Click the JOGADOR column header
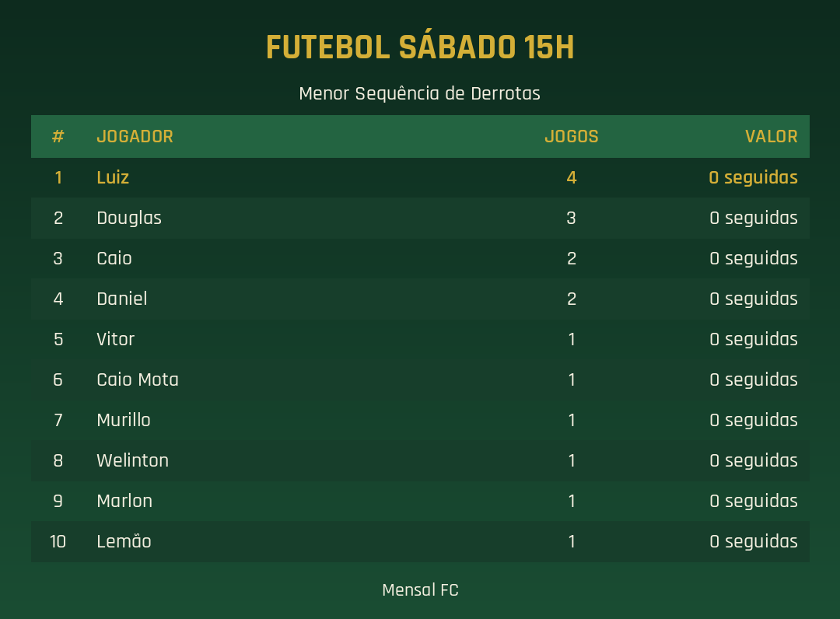Screen dimensions: 840x619 tap(135, 137)
